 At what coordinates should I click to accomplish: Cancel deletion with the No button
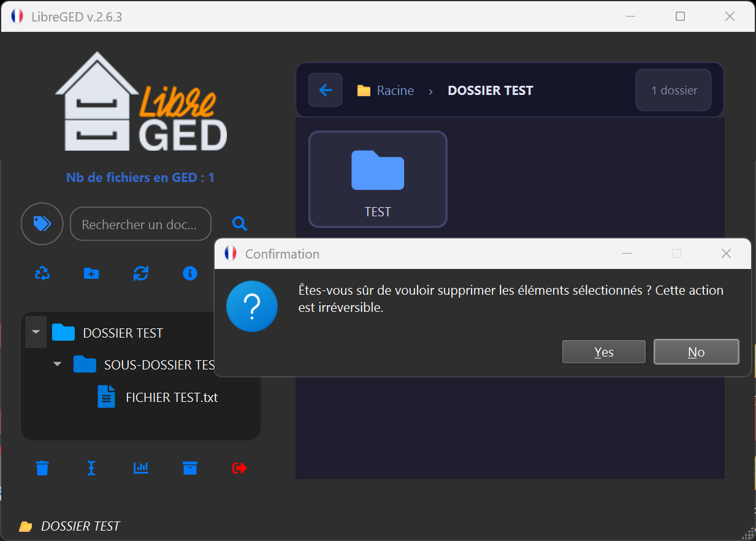coord(696,352)
